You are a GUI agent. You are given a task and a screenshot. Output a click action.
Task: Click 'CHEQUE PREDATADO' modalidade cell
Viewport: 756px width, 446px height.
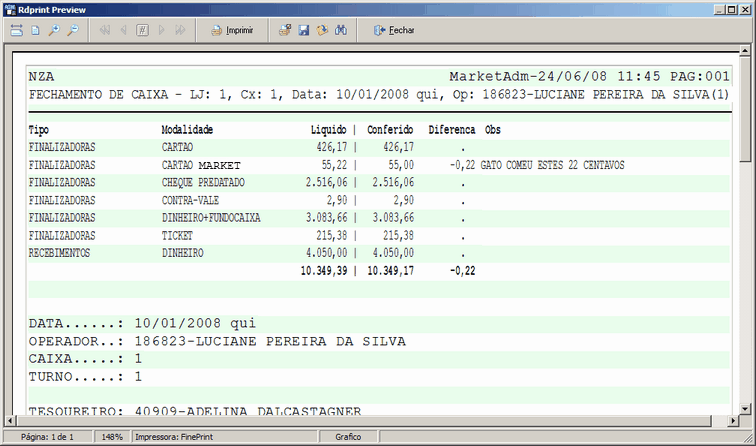pyautogui.click(x=203, y=183)
